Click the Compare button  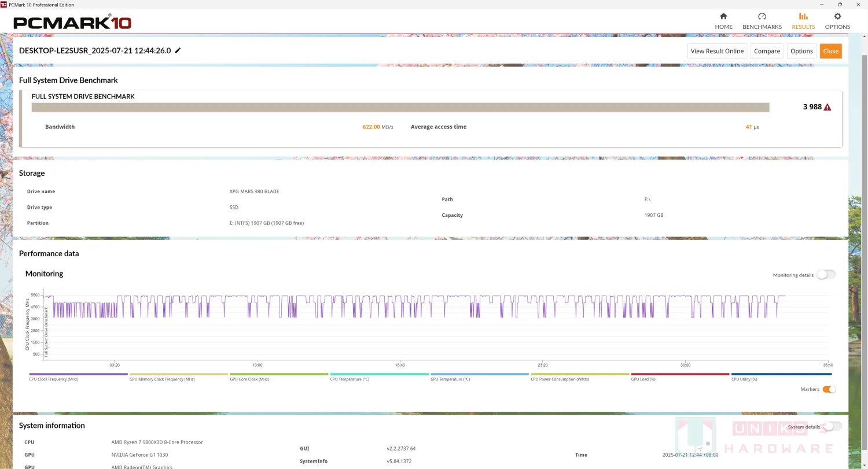767,51
